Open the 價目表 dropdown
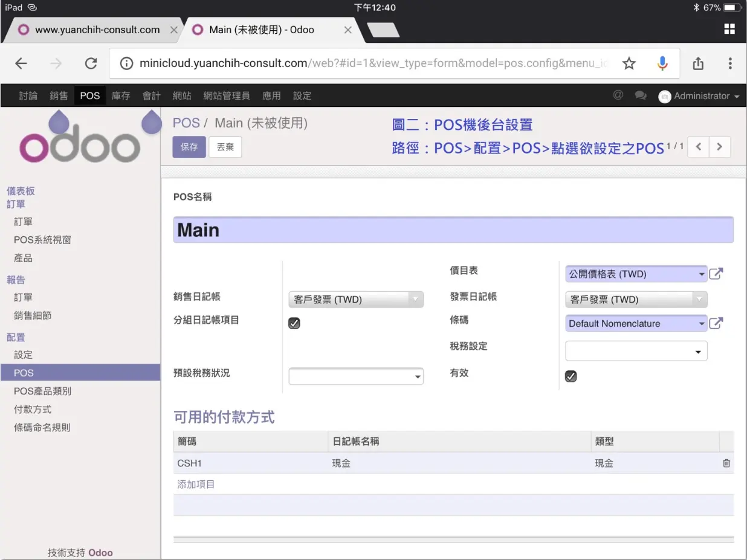The image size is (747, 560). [x=636, y=274]
